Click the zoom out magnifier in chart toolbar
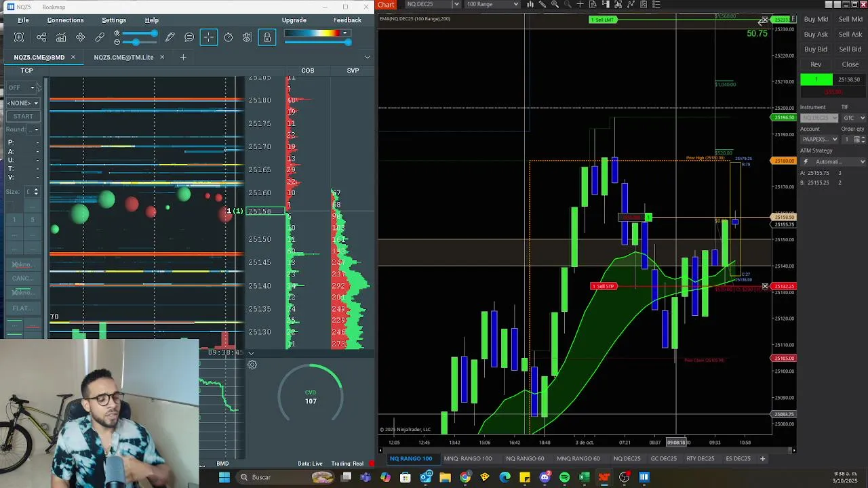The height and width of the screenshot is (488, 868). (x=568, y=4)
